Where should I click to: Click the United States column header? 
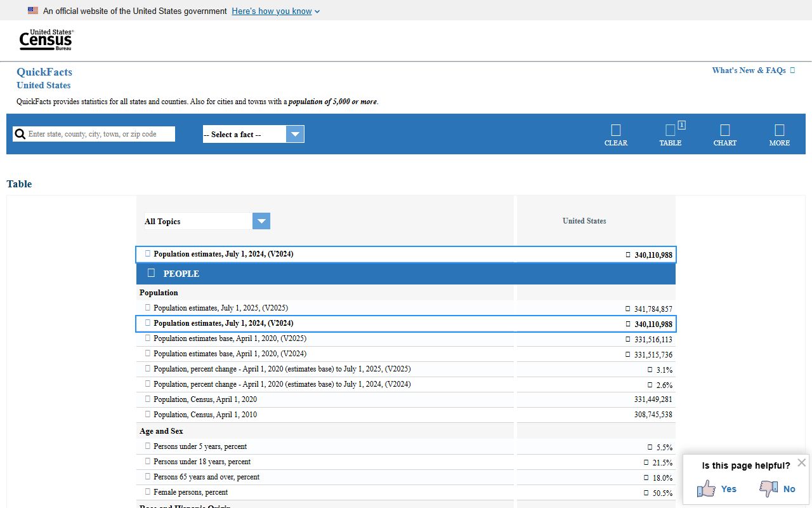584,221
